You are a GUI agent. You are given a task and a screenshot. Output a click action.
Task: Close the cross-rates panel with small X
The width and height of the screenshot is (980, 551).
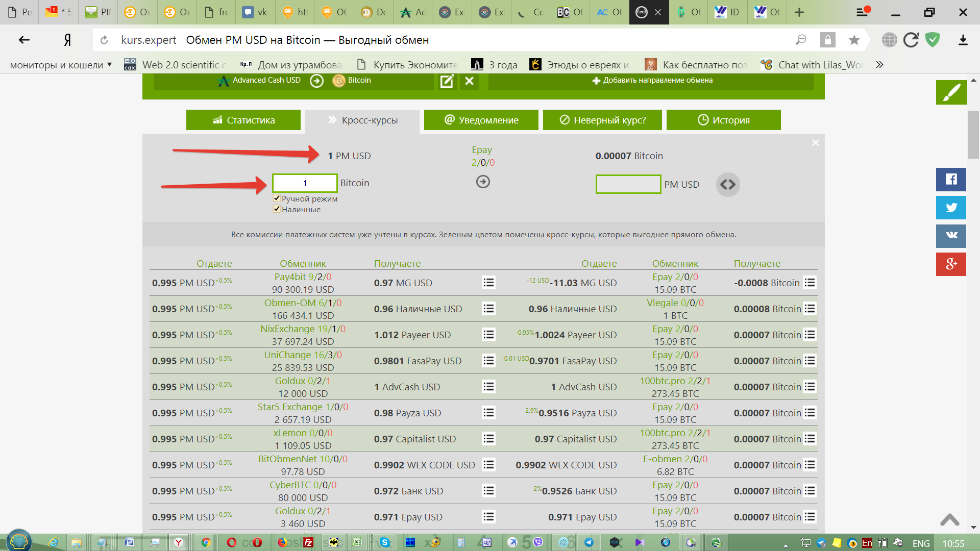click(x=815, y=143)
